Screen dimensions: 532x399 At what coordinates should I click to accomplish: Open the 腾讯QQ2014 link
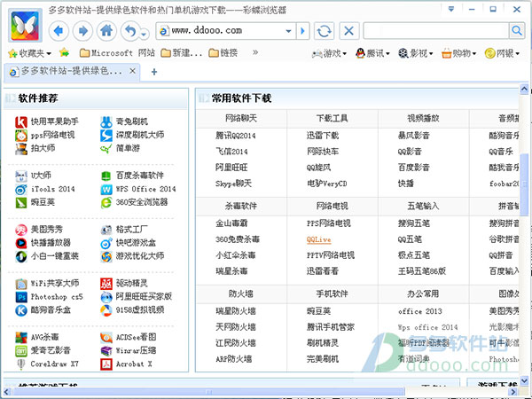point(236,136)
